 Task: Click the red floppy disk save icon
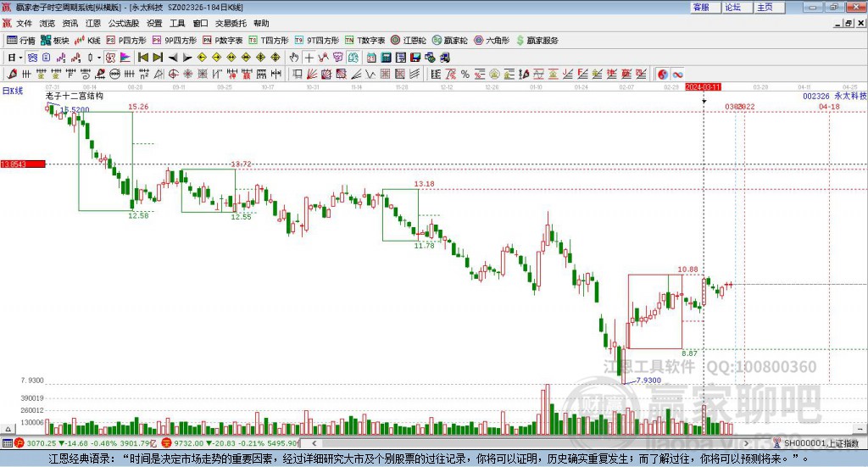(x=415, y=58)
